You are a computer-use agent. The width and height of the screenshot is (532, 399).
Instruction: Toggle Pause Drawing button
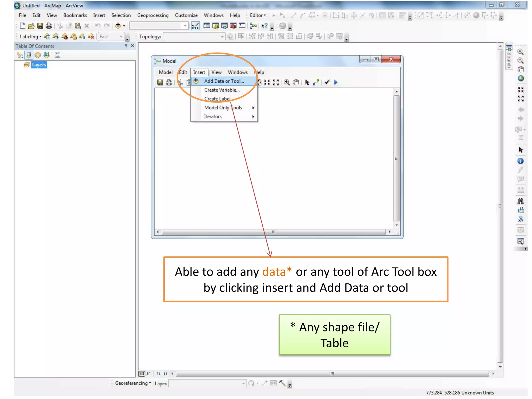[x=165, y=374]
